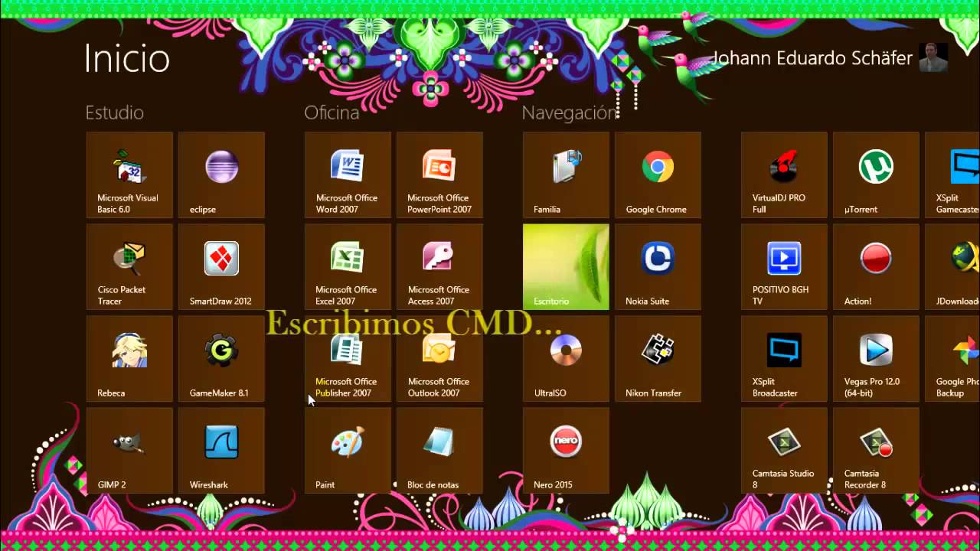Open the UltraISO tile
This screenshot has height=551, width=980.
point(566,359)
